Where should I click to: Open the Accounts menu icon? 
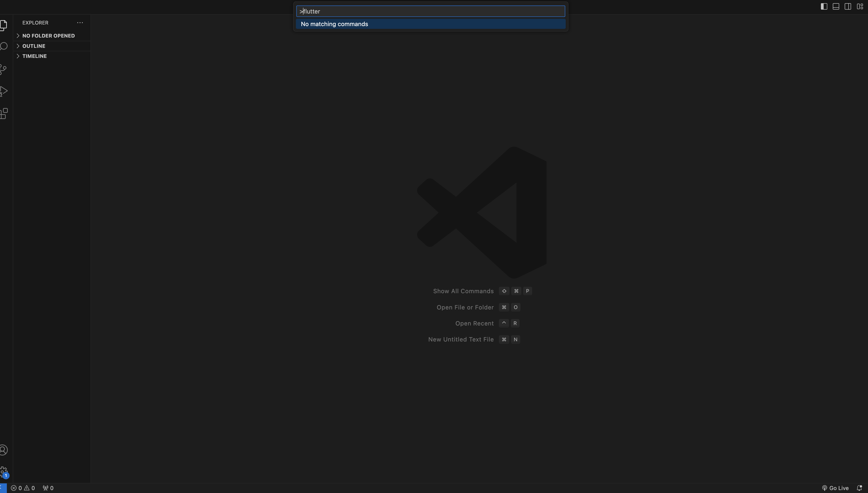(x=3, y=450)
